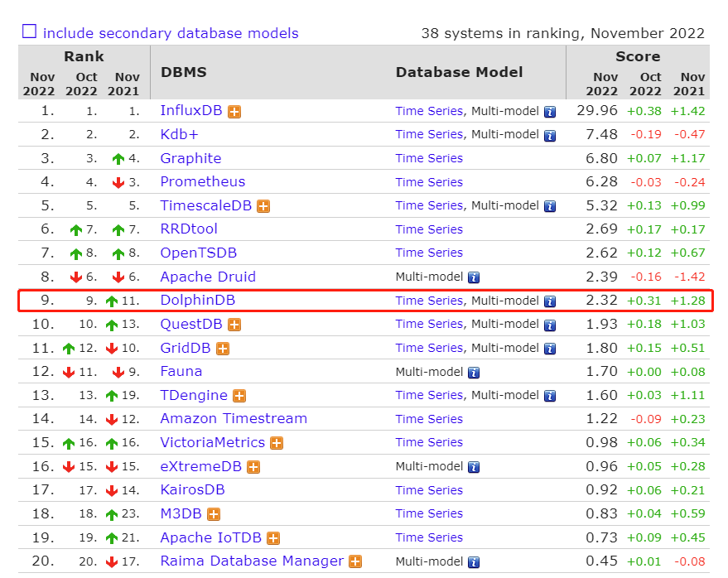Image resolution: width=728 pixels, height=578 pixels.
Task: Open the Fauna link
Action: [x=181, y=372]
